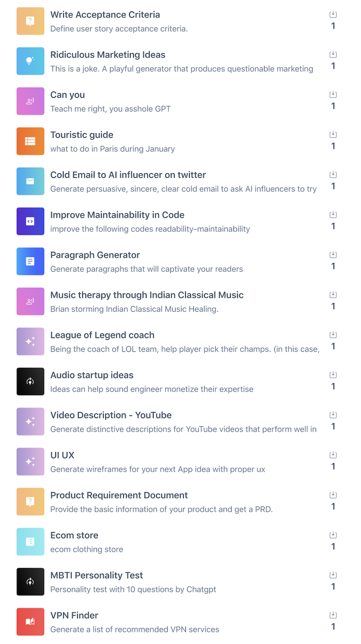Click the UI UX wireframes description
The width and height of the screenshot is (361, 644).
click(x=157, y=469)
